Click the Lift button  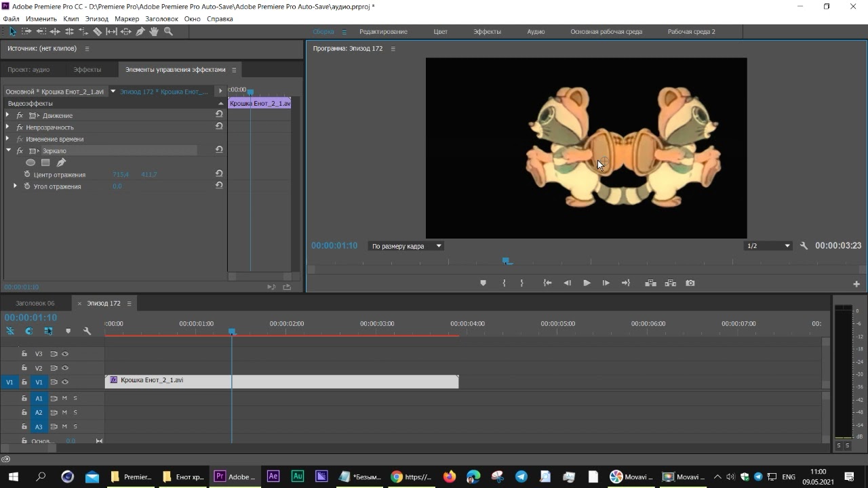[x=650, y=283]
